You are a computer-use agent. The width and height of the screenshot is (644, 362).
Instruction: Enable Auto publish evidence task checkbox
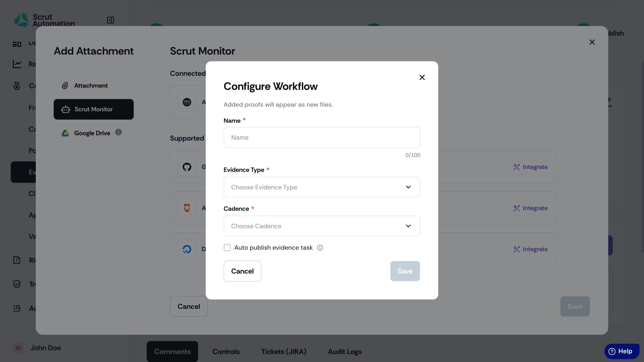point(227,248)
